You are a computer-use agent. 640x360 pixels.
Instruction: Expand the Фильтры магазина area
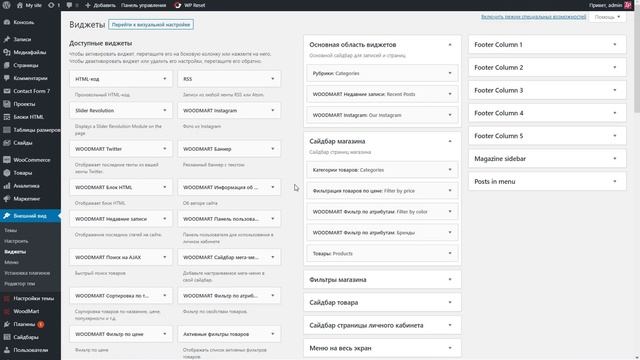[382, 280]
